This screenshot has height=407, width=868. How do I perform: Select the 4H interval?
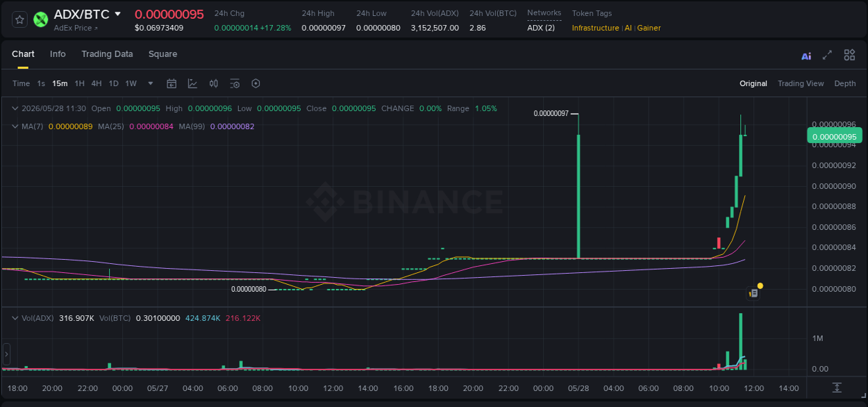click(97, 83)
